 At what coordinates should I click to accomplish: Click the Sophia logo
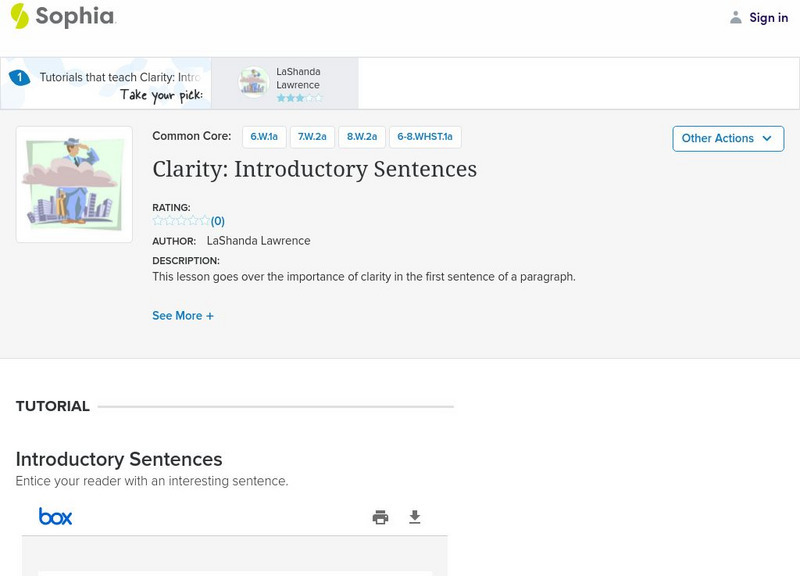pos(62,16)
